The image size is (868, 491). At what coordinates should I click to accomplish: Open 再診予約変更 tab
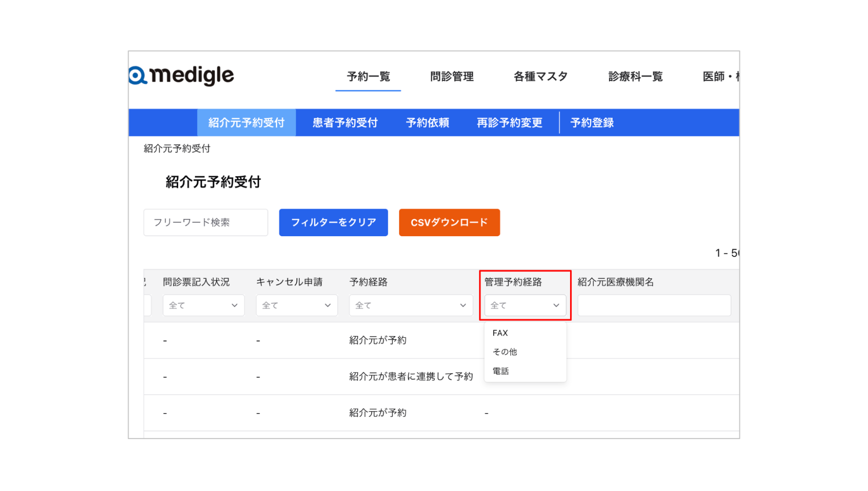click(x=509, y=122)
